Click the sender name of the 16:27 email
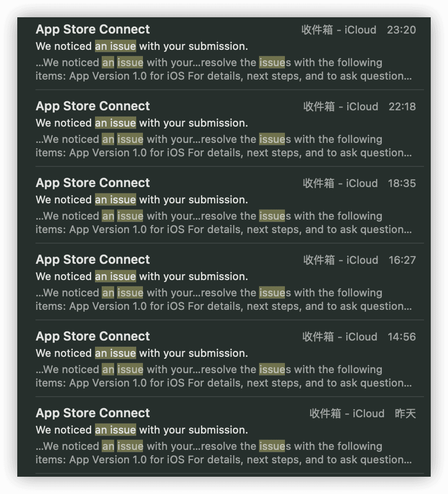The height and width of the screenshot is (494, 448). [x=93, y=259]
